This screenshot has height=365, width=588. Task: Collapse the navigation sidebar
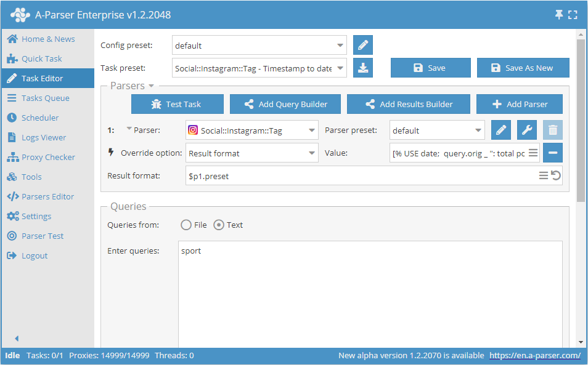click(x=16, y=337)
